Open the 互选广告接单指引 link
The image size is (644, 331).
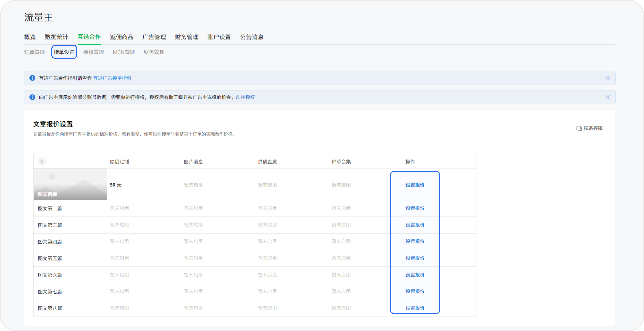(x=112, y=78)
